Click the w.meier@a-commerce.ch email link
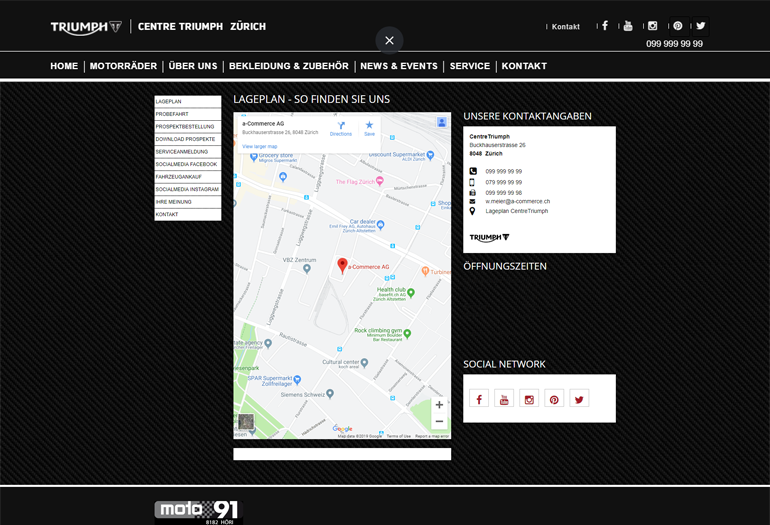 pyautogui.click(x=518, y=201)
